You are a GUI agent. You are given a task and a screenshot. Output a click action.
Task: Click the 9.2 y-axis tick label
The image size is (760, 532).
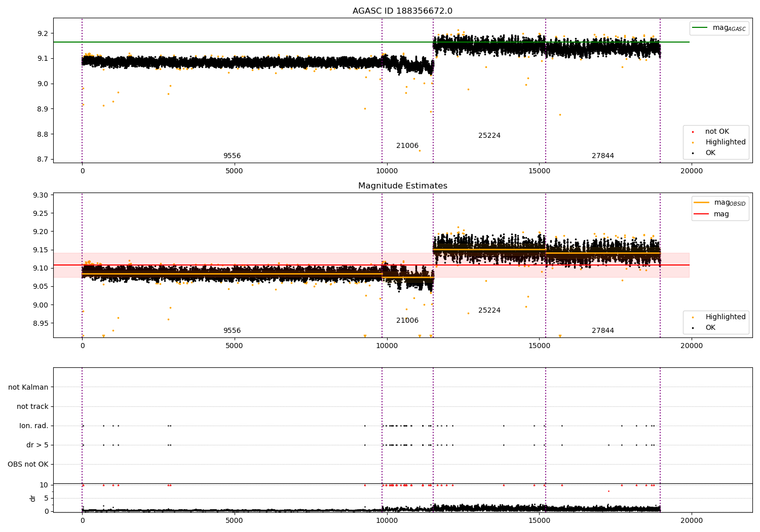(43, 33)
